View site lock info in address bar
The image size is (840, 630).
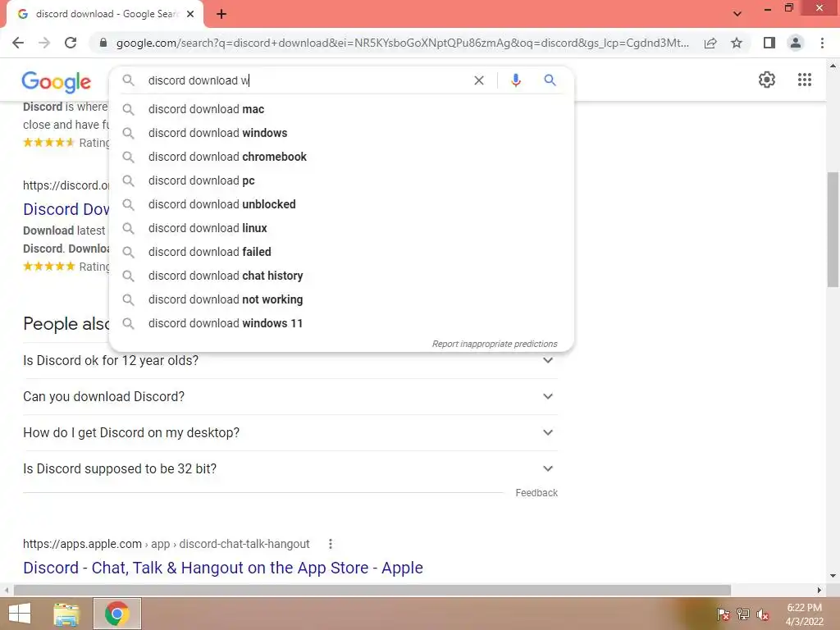tap(103, 43)
